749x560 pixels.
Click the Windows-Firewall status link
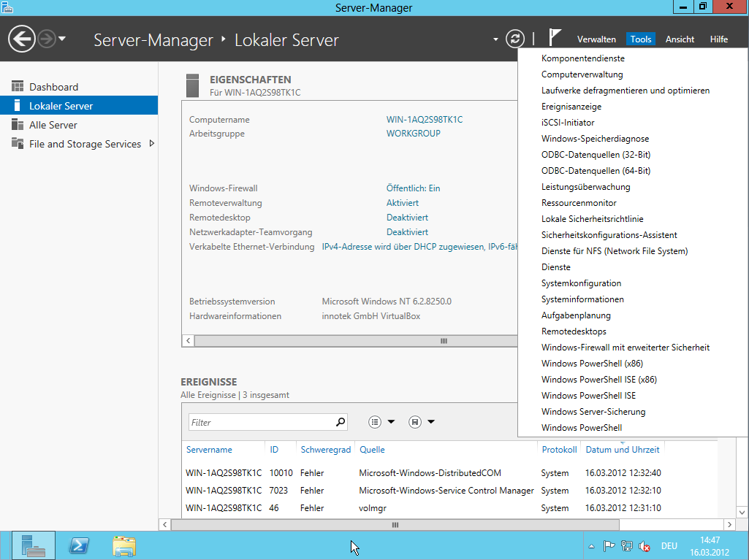413,188
